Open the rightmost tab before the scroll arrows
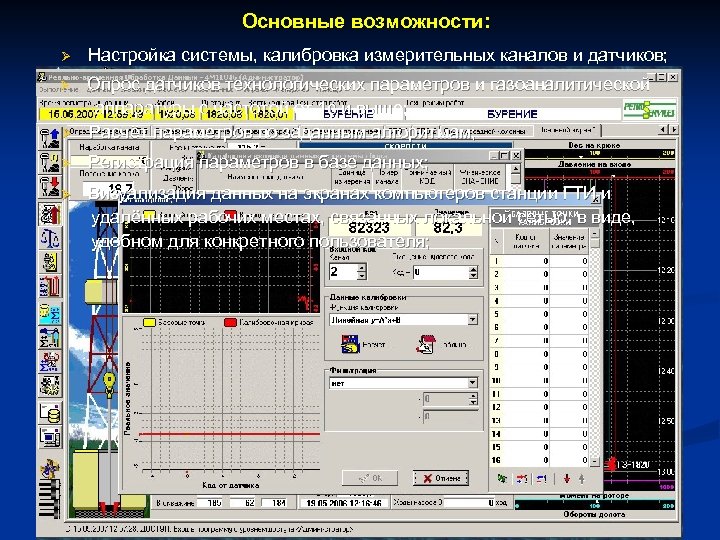Image resolution: width=720 pixels, height=540 pixels. (x=568, y=130)
